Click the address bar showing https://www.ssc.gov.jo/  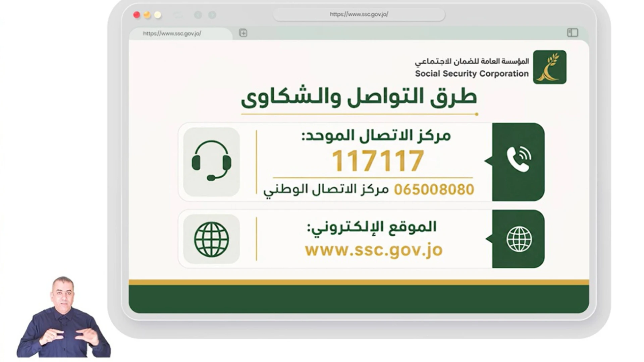tap(359, 14)
